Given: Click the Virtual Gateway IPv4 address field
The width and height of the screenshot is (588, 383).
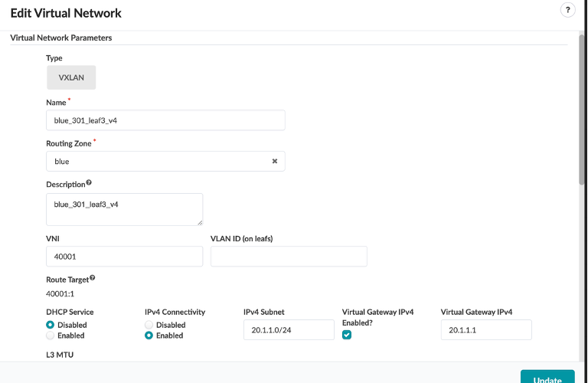Looking at the screenshot, I should (x=486, y=329).
